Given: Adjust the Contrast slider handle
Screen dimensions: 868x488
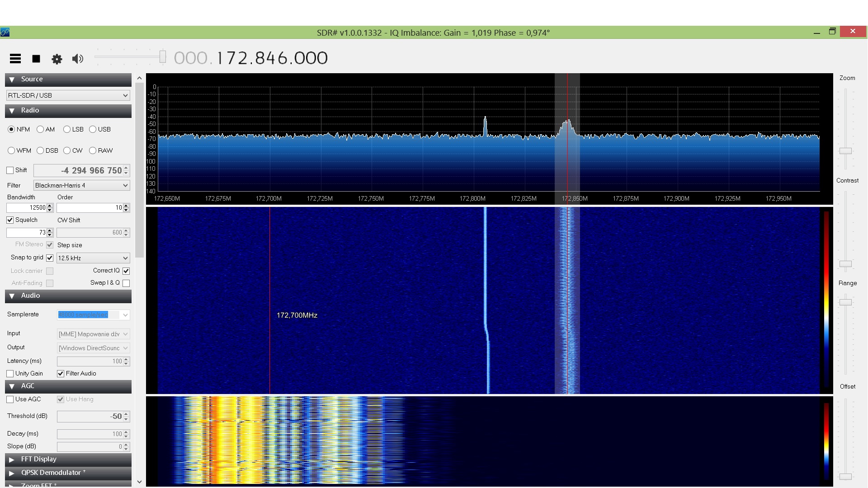Looking at the screenshot, I should pyautogui.click(x=845, y=264).
